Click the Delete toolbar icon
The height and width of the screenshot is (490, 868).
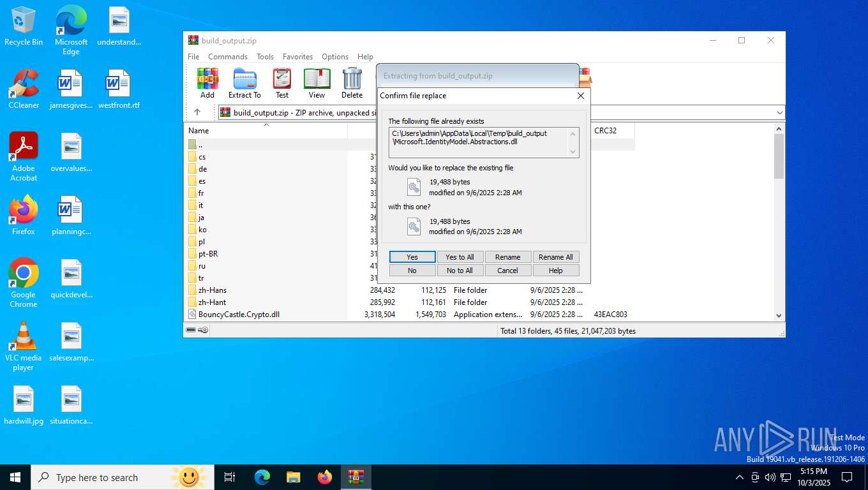352,84
